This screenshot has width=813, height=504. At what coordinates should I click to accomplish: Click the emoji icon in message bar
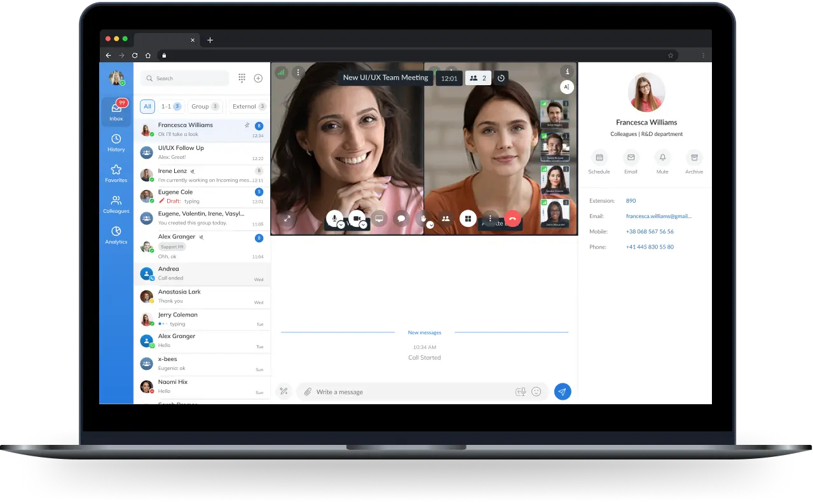[x=536, y=392]
